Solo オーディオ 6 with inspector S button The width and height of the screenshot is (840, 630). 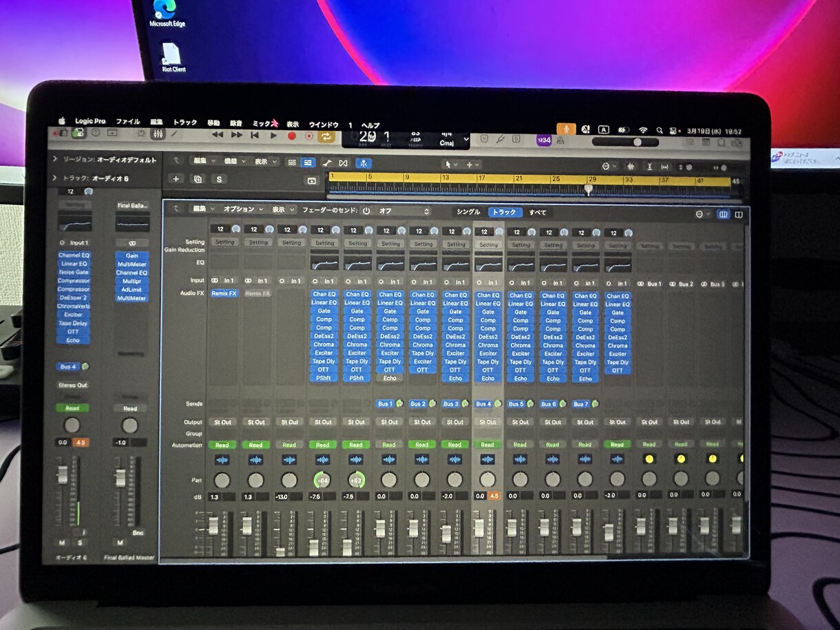pyautogui.click(x=78, y=543)
